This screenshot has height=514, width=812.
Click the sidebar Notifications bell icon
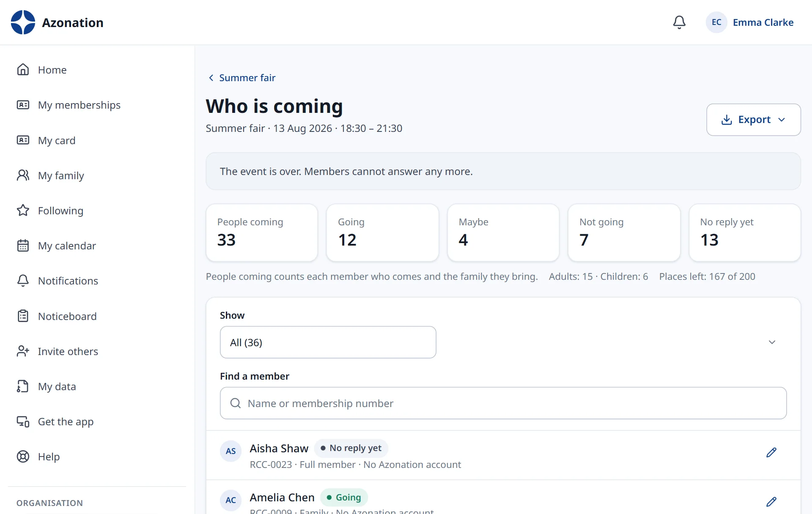[23, 281]
